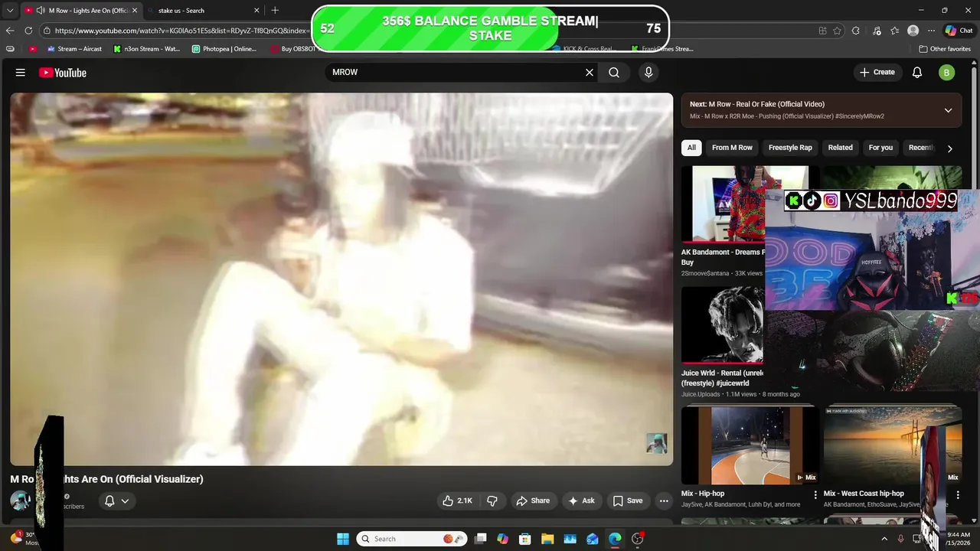Open the Juice Wrld Rental video thumbnail

pyautogui.click(x=724, y=324)
